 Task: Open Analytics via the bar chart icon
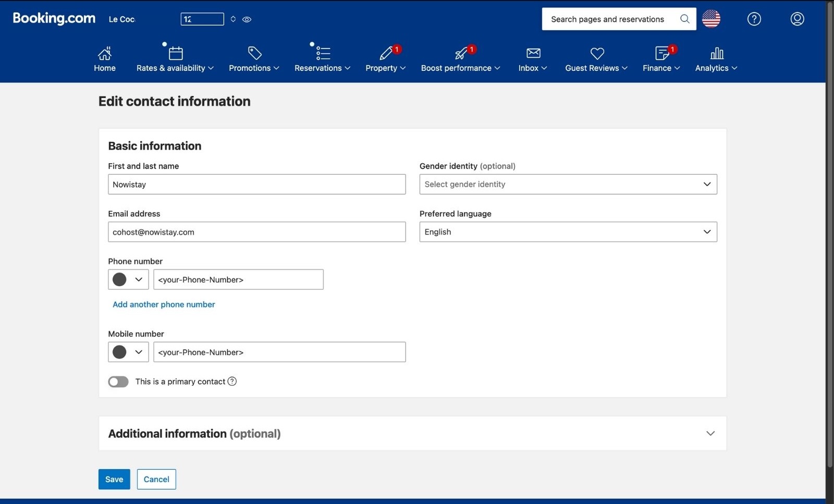coord(717,53)
